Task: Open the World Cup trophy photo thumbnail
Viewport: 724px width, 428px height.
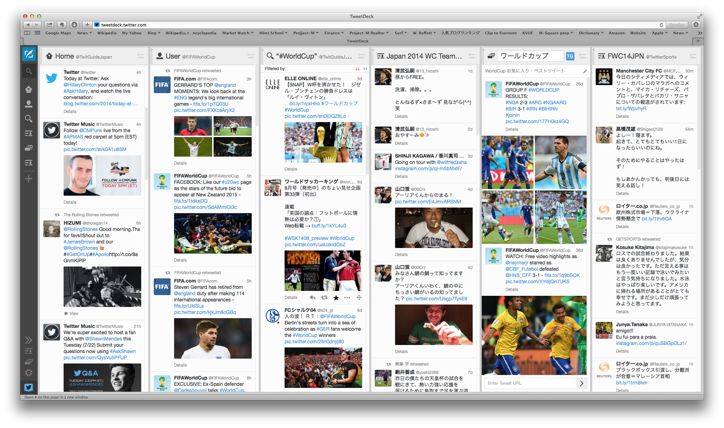Action: [323, 142]
